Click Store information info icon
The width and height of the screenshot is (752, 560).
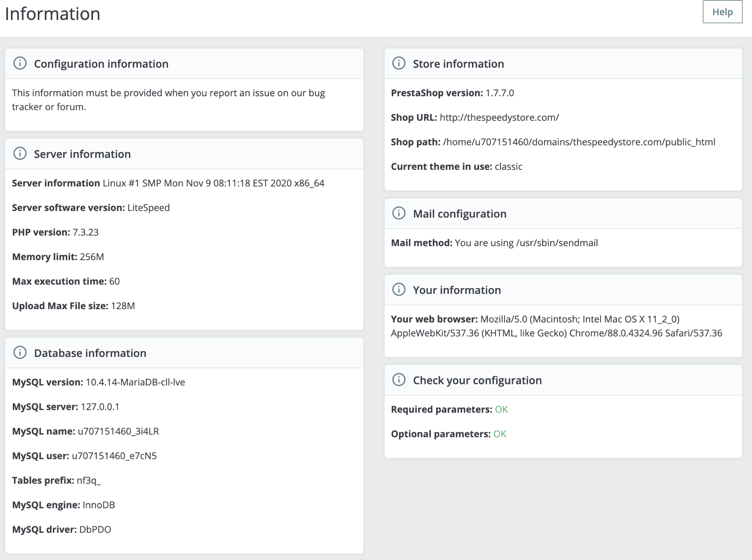pyautogui.click(x=399, y=63)
